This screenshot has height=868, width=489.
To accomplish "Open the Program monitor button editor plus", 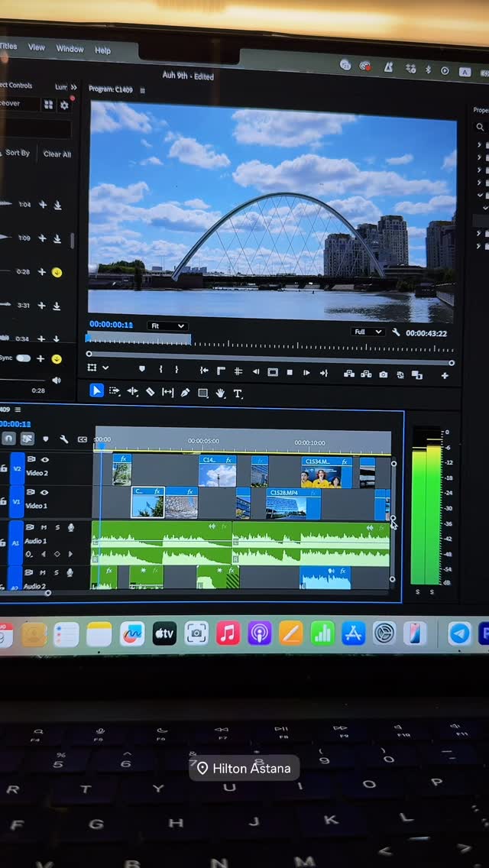I will (445, 376).
